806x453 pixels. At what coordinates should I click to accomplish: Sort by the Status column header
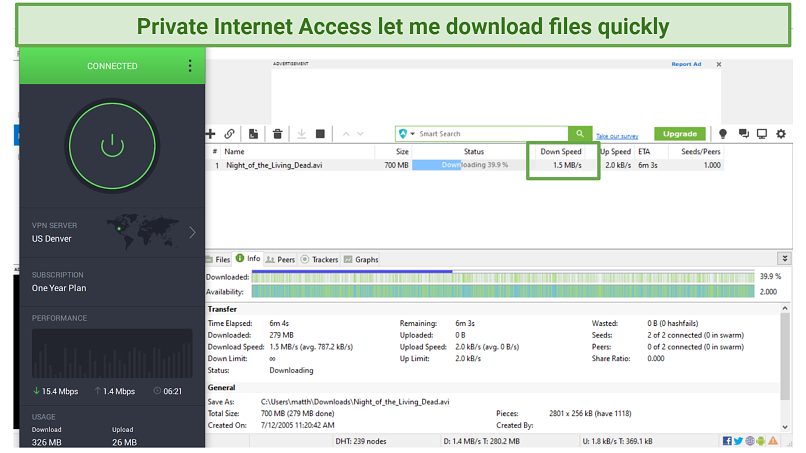(x=473, y=152)
